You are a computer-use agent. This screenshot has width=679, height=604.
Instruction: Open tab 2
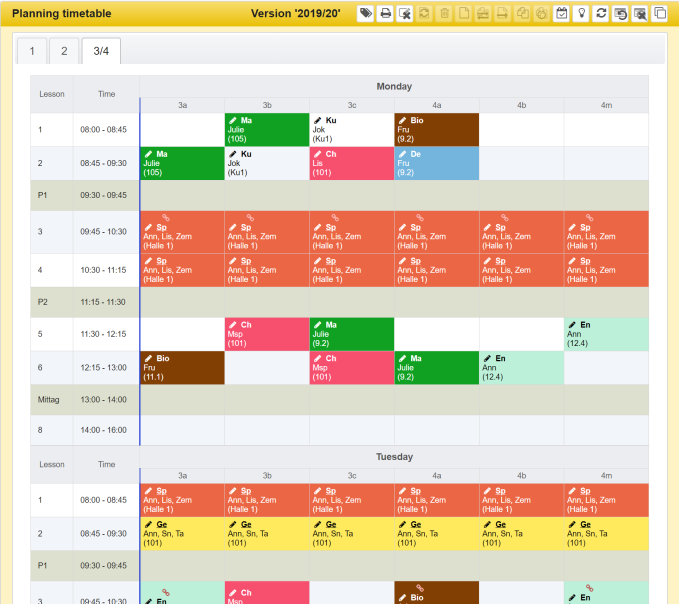(x=64, y=51)
